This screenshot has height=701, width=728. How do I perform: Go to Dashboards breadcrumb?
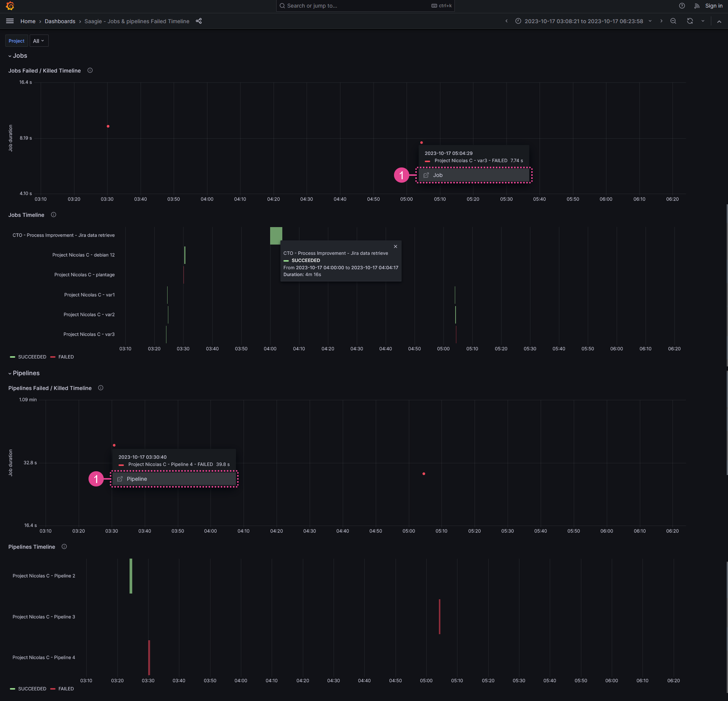tap(60, 21)
